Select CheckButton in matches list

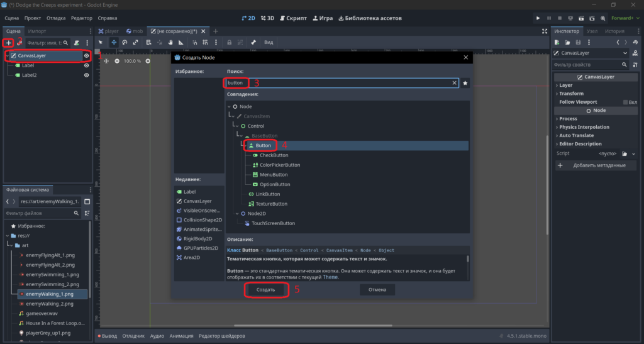click(274, 155)
